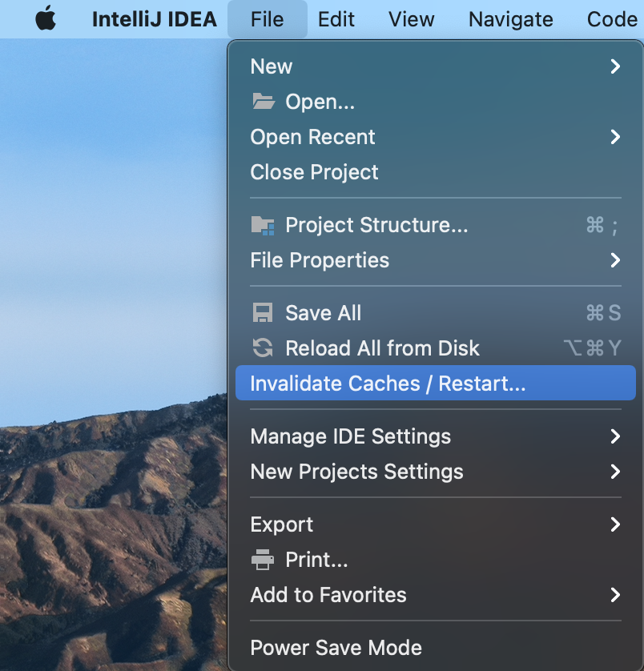Expand the Manage IDE Settings submenu

(436, 436)
